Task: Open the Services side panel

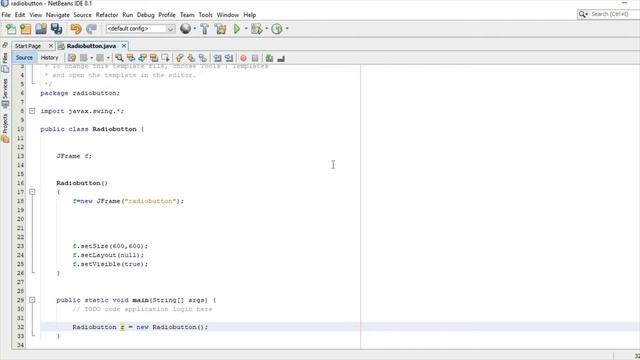Action: pos(5,93)
